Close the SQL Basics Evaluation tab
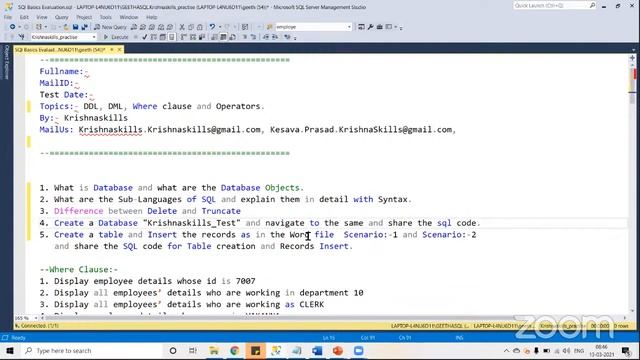 point(120,49)
